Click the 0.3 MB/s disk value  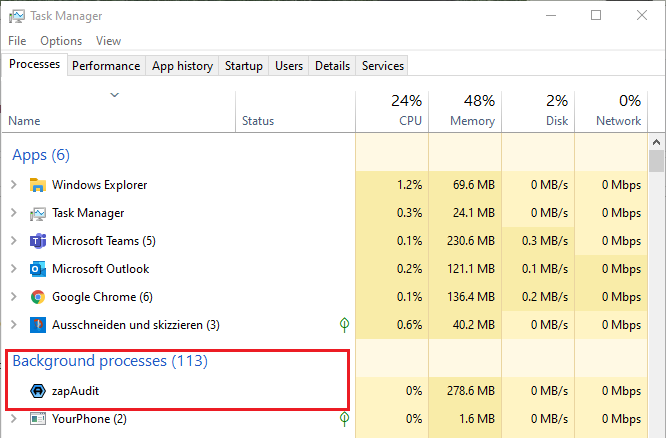pyautogui.click(x=545, y=241)
